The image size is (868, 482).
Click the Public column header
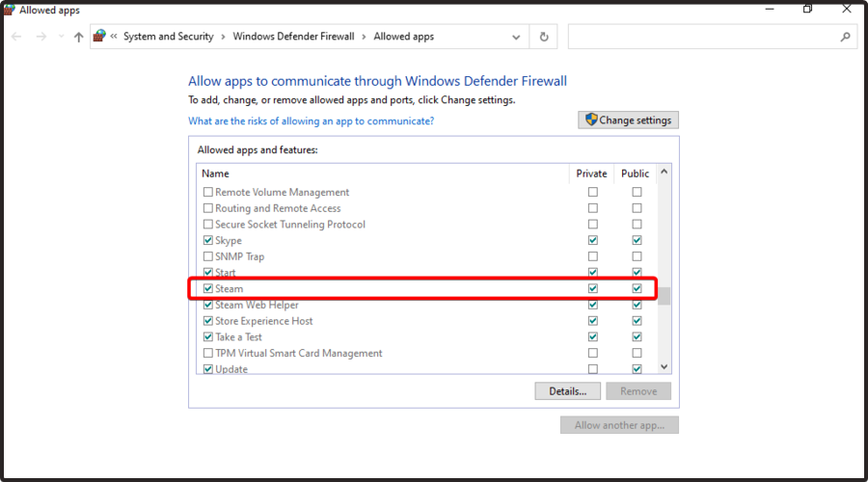click(x=635, y=174)
